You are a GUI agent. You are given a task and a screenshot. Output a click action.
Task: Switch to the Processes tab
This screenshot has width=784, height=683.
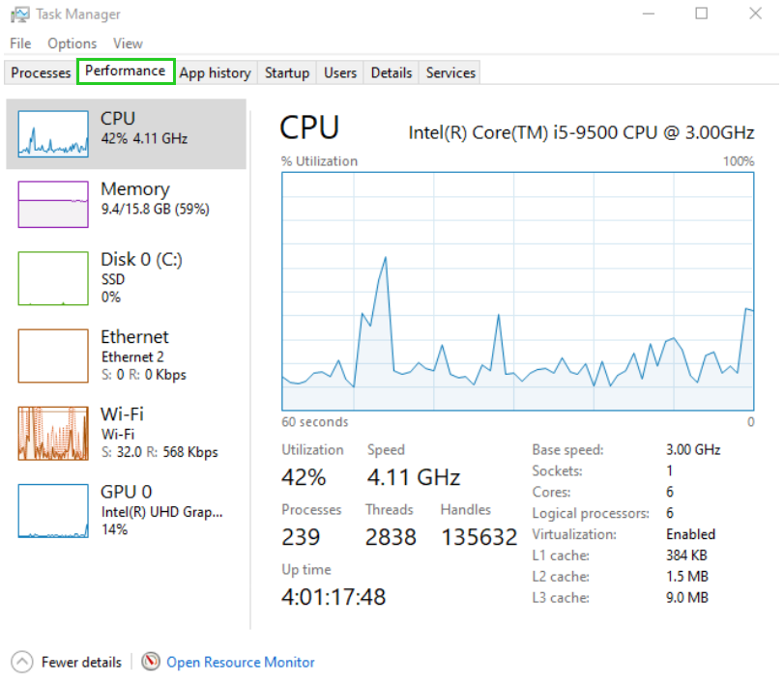(40, 71)
